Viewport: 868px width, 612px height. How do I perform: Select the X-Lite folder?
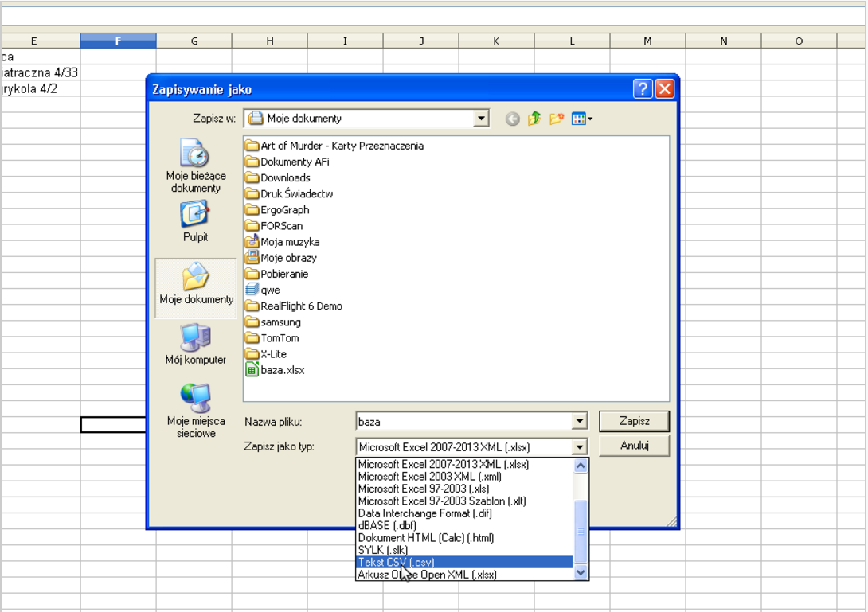coord(266,354)
